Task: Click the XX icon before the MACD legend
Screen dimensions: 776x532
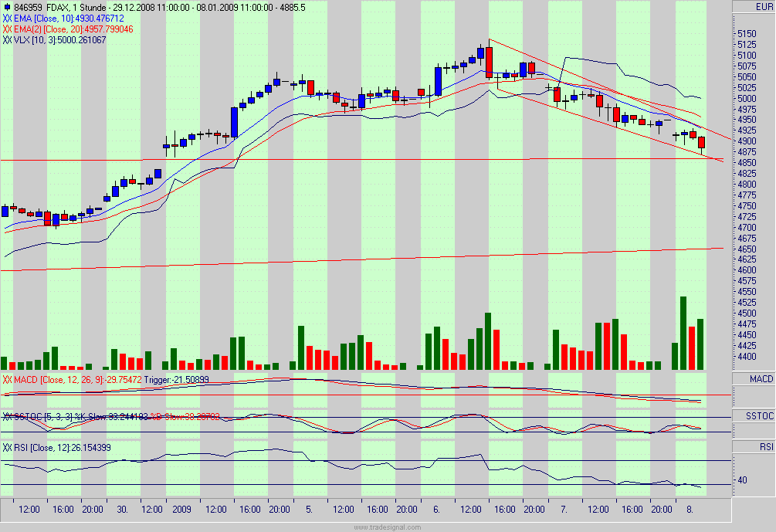Action: tap(8, 380)
